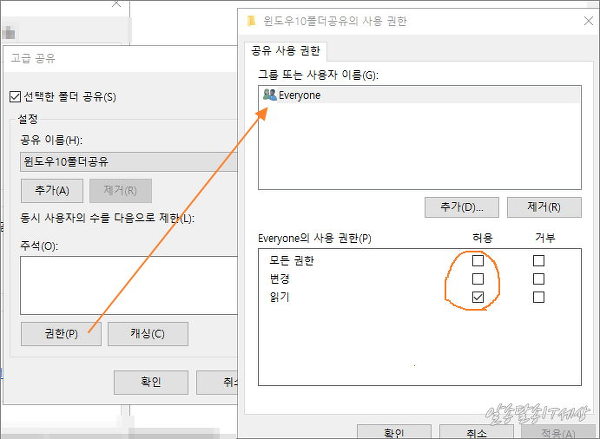Enable 모든 권한 in the 허용 column
The width and height of the screenshot is (600, 439).
coord(478,260)
